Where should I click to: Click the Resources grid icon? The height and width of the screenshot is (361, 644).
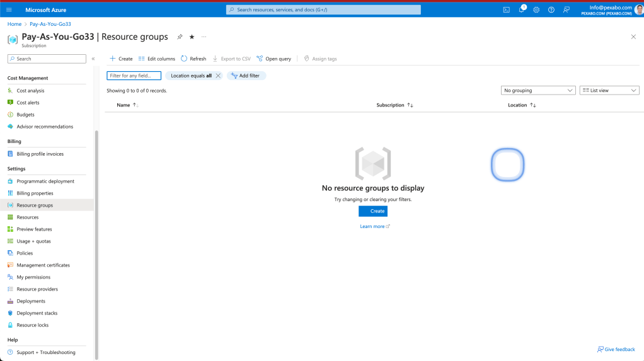pyautogui.click(x=10, y=217)
